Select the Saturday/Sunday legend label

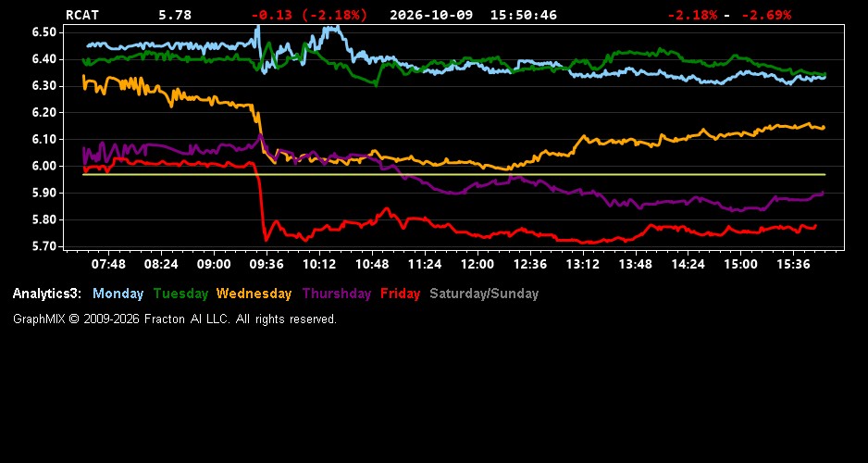(484, 294)
